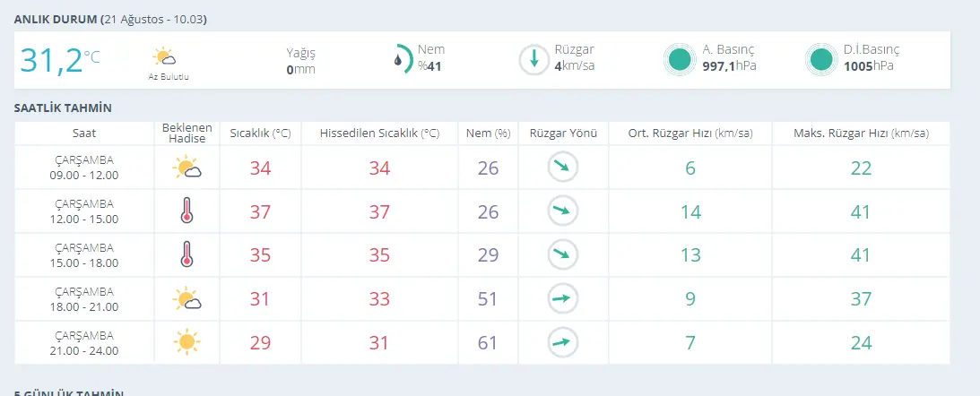Click the 997,1hPa pressure value
Screen dimensions: 980x396
(729, 66)
